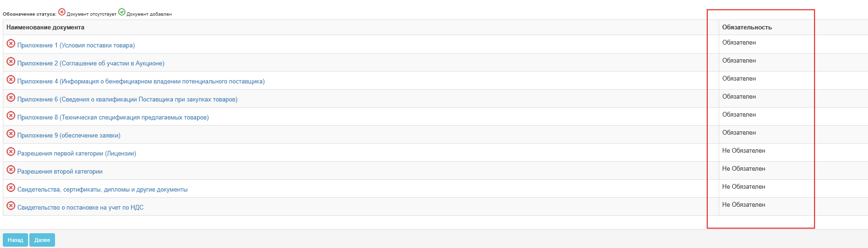Click missing-status icon beside Приложение 1
Viewport: 868px width, 248px height.
click(x=11, y=44)
